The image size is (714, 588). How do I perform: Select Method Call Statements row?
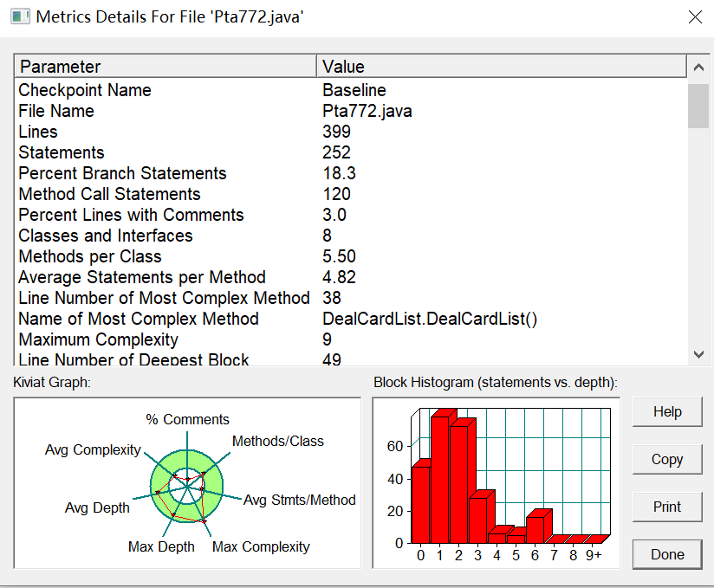(x=351, y=194)
